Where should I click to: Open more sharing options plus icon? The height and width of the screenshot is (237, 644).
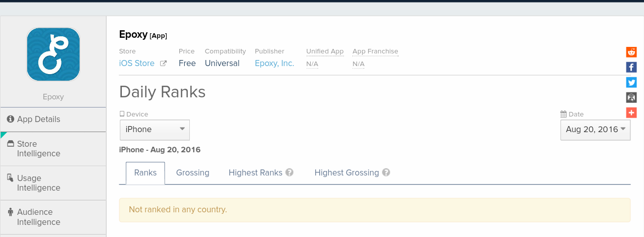631,112
